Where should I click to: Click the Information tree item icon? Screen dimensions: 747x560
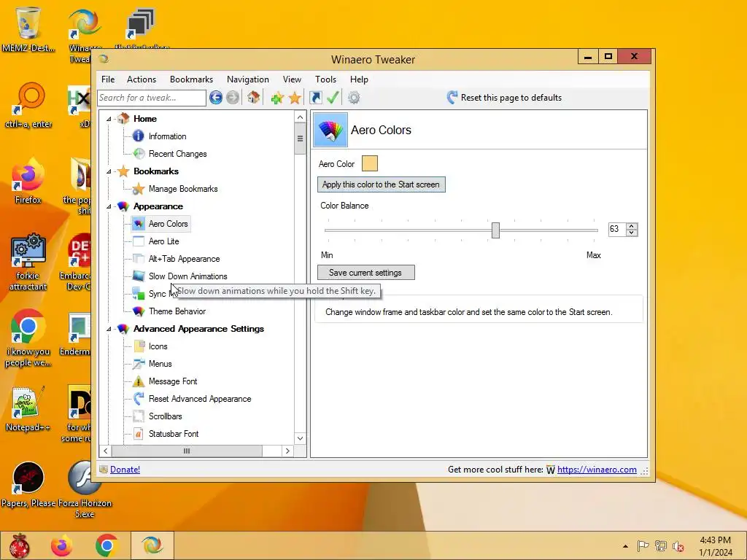point(138,136)
